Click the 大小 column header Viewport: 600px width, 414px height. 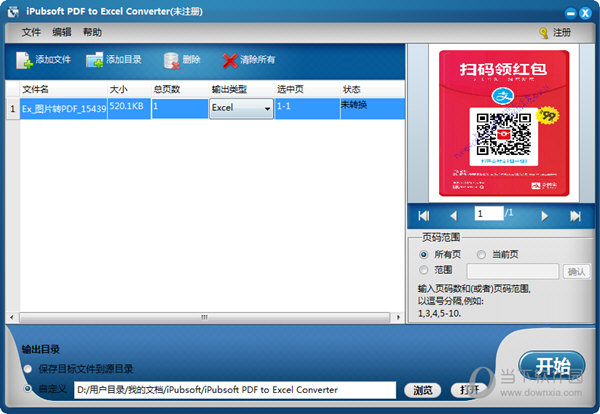coord(129,90)
